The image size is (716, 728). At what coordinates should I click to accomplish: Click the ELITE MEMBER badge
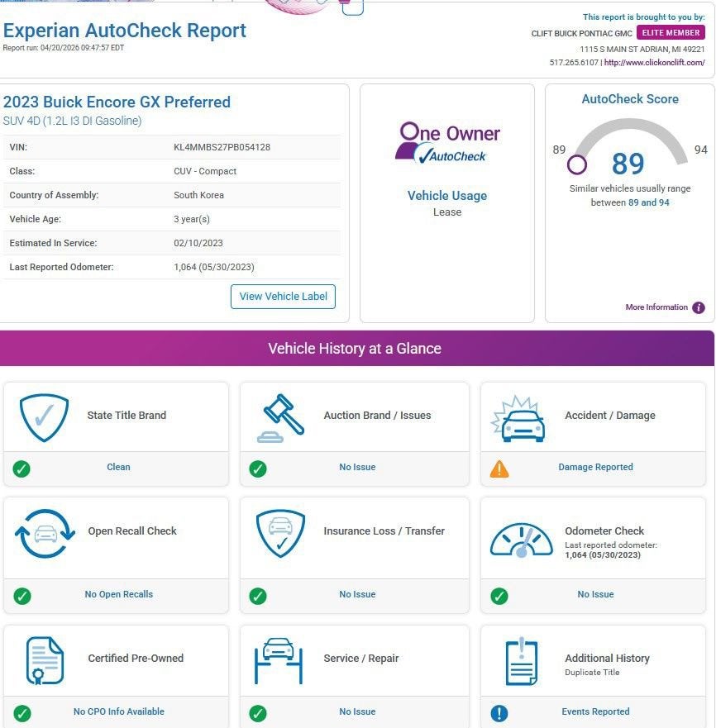pos(671,33)
